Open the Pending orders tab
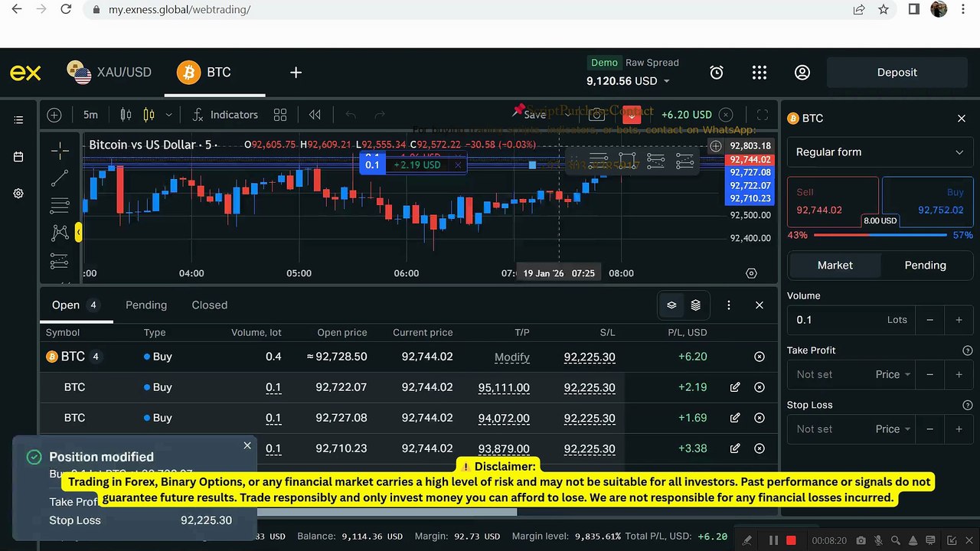Image resolution: width=980 pixels, height=551 pixels. [x=146, y=305]
